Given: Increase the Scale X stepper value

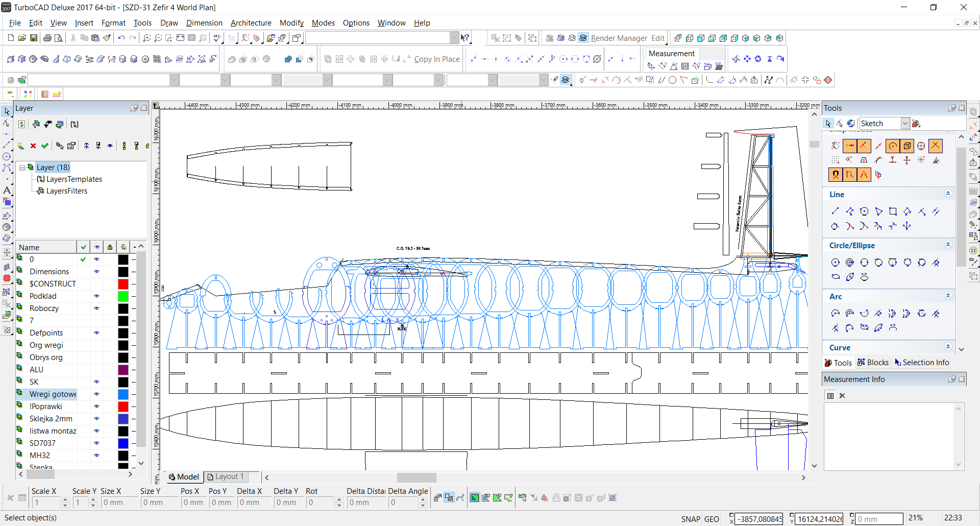Looking at the screenshot, I should pos(65,500).
